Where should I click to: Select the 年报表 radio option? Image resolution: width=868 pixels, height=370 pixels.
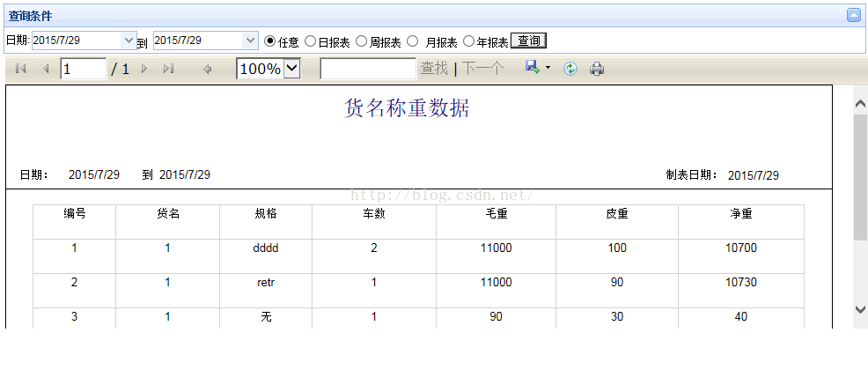[468, 41]
